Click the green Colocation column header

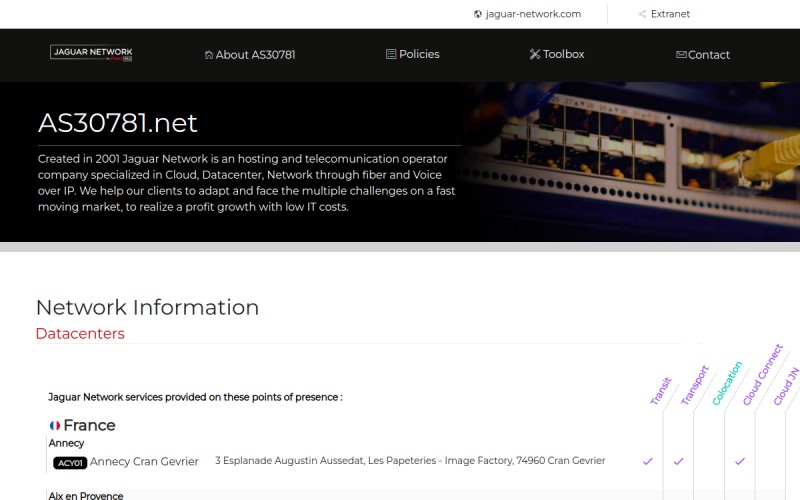pos(727,384)
